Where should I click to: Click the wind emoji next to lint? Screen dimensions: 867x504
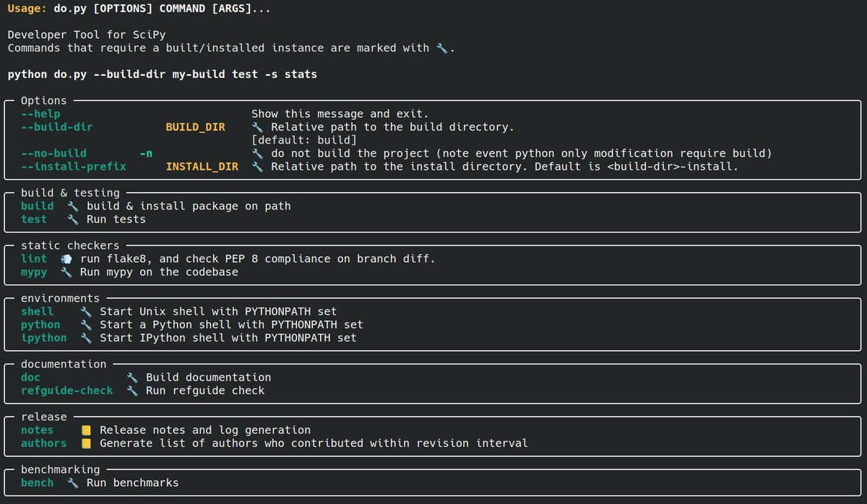[66, 258]
